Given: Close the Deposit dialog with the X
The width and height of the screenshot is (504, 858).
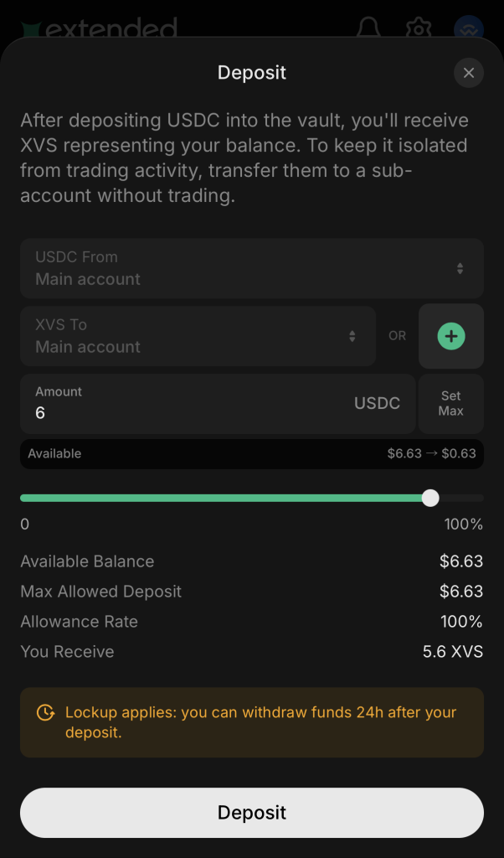Looking at the screenshot, I should (469, 73).
